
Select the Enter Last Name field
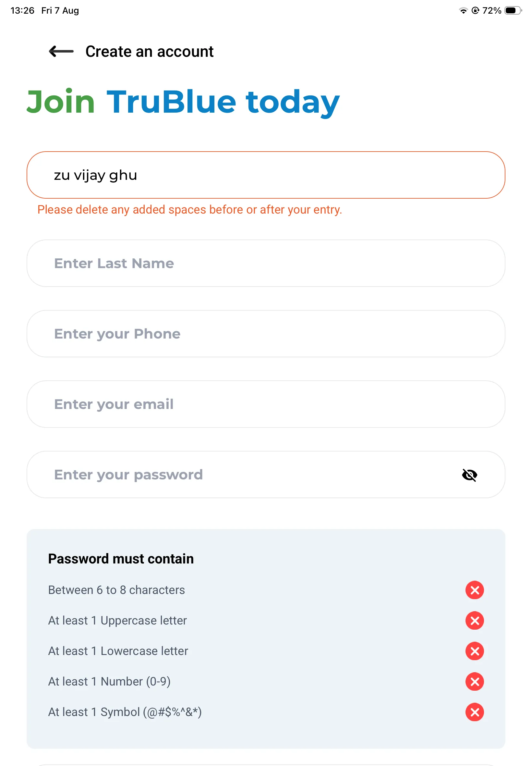coord(266,263)
